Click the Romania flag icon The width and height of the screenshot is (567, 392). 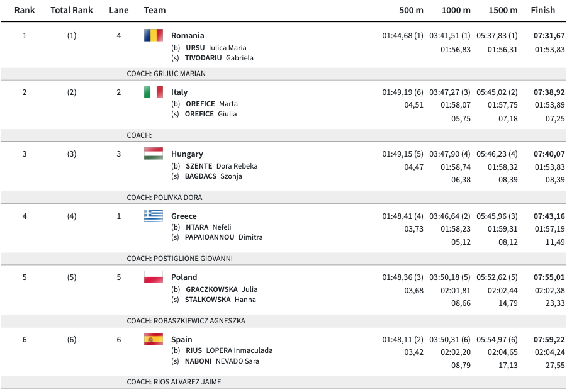(153, 35)
